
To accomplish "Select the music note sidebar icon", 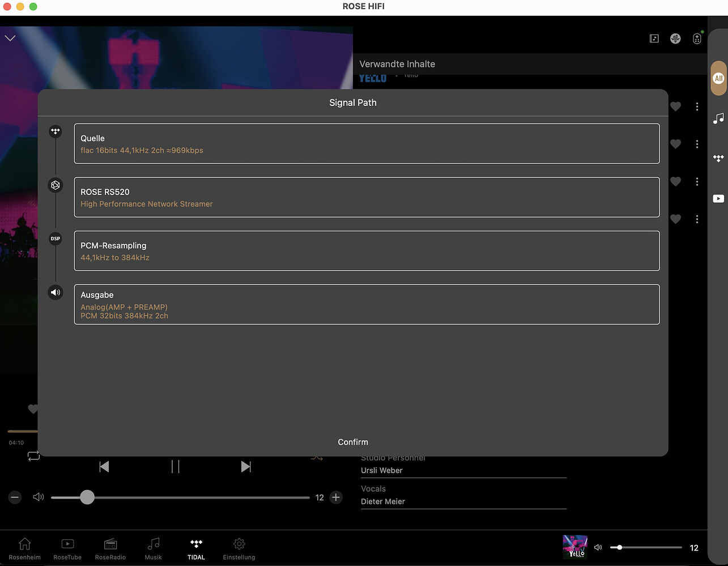I will [718, 118].
